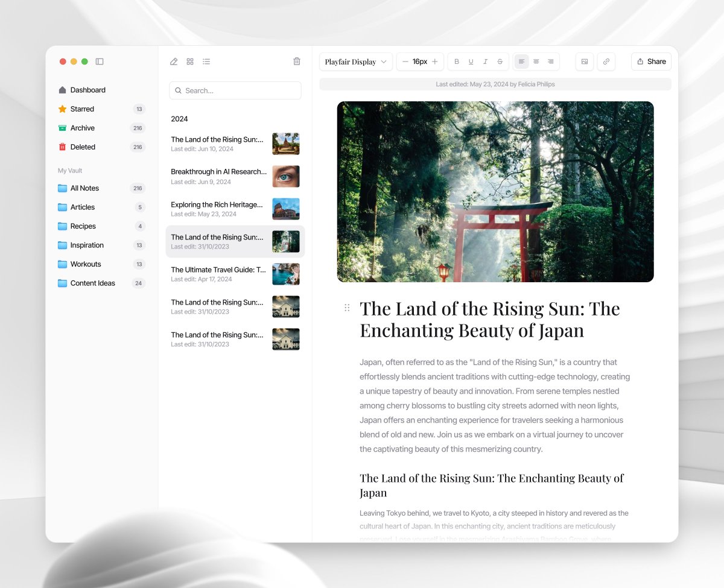Screen dimensions: 724x588
Task: Click the Dashboard home icon
Action: pos(62,90)
